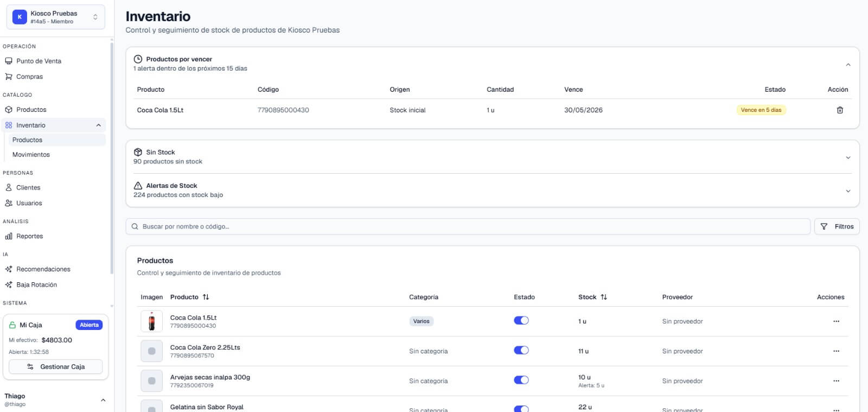Collapse the Productos por vencer panel
Viewport: 868px width, 412px height.
(848, 65)
